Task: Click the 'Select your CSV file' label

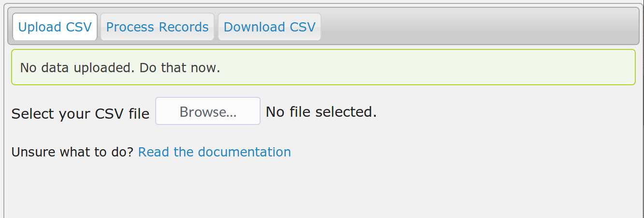Action: click(x=80, y=114)
